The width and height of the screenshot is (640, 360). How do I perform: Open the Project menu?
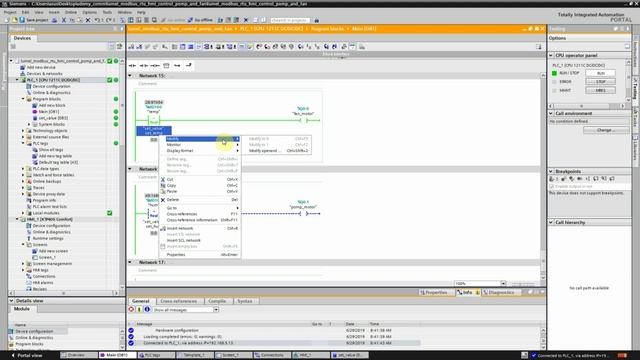click(x=10, y=13)
